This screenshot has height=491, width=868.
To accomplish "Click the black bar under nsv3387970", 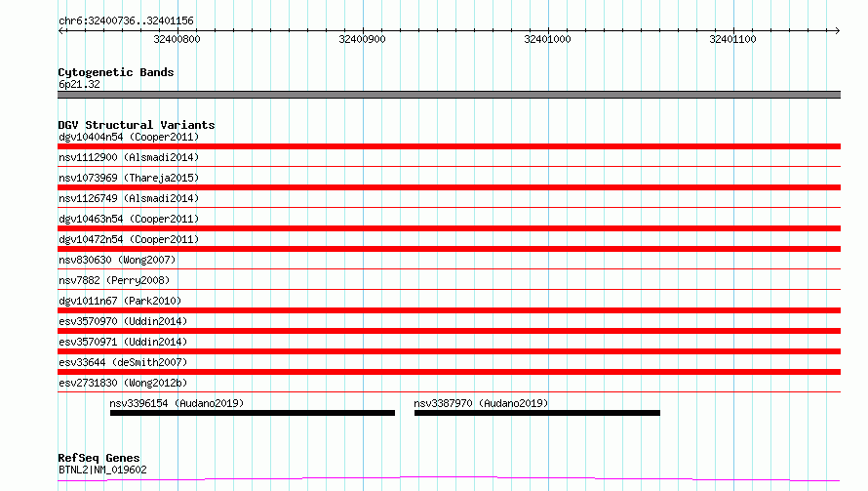I will (x=537, y=413).
